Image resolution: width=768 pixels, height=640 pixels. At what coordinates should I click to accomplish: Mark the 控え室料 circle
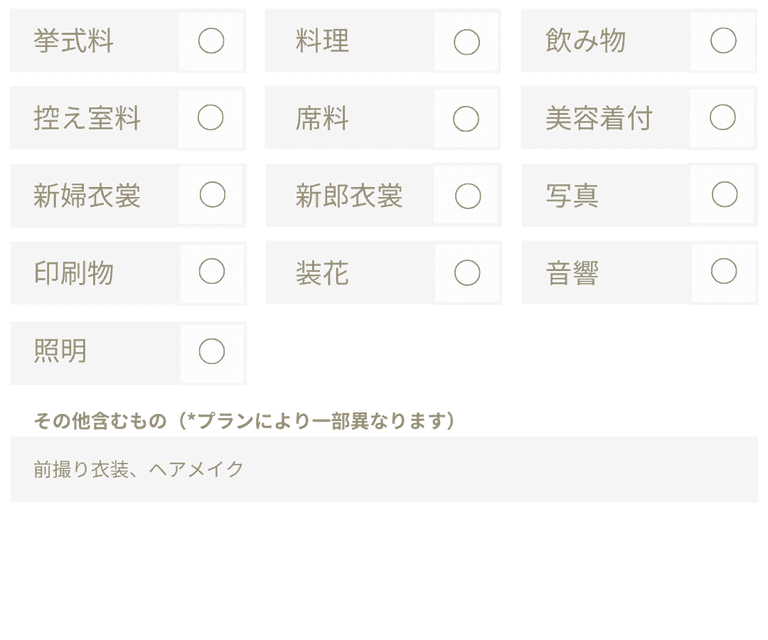(211, 118)
